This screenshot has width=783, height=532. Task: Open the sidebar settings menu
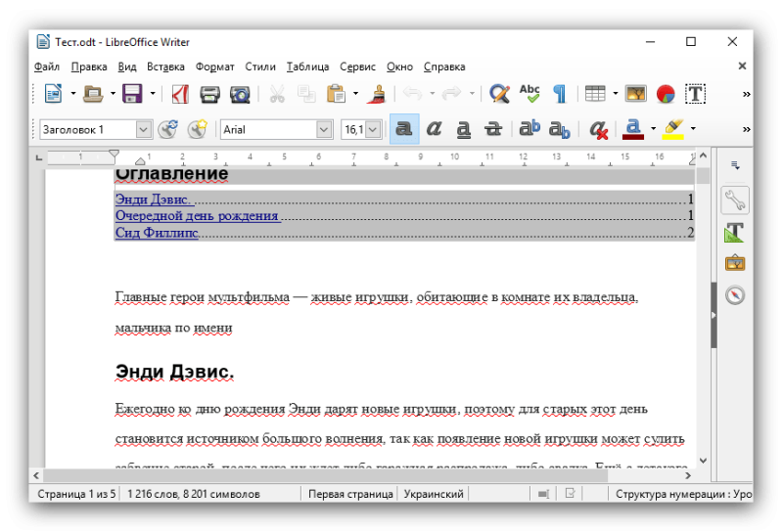[735, 165]
